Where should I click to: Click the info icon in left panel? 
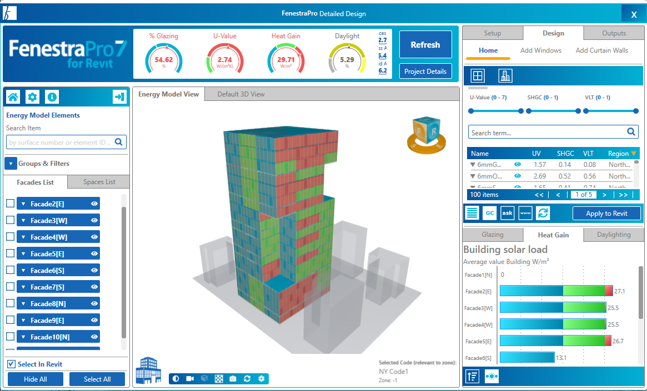pyautogui.click(x=52, y=97)
